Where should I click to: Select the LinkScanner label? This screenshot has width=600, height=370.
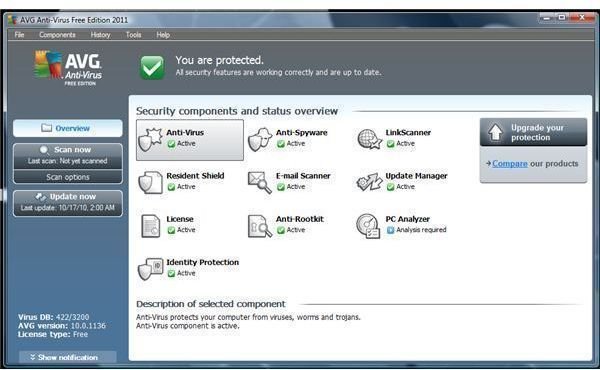coord(408,132)
